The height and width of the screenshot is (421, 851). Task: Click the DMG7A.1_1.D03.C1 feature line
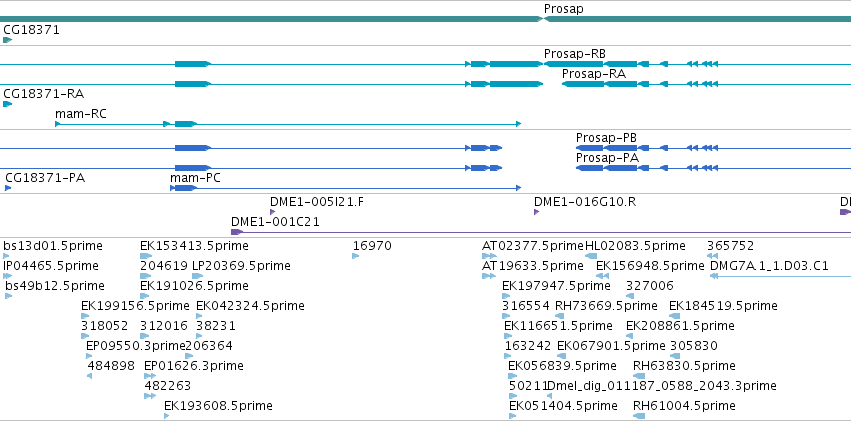tap(780, 276)
